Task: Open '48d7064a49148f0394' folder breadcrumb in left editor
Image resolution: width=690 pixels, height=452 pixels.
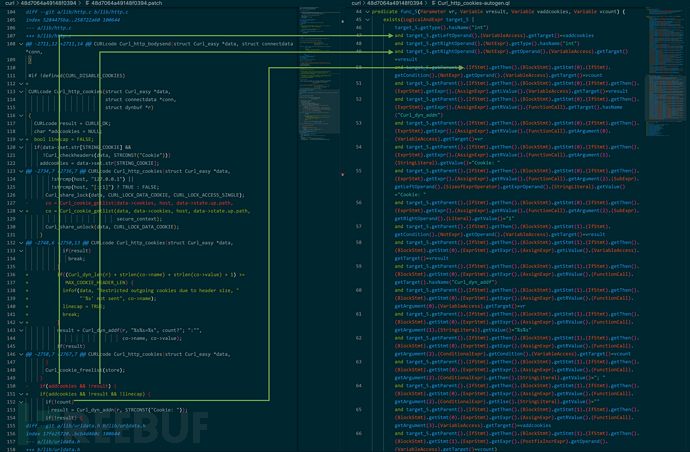Action: pyautogui.click(x=48, y=3)
